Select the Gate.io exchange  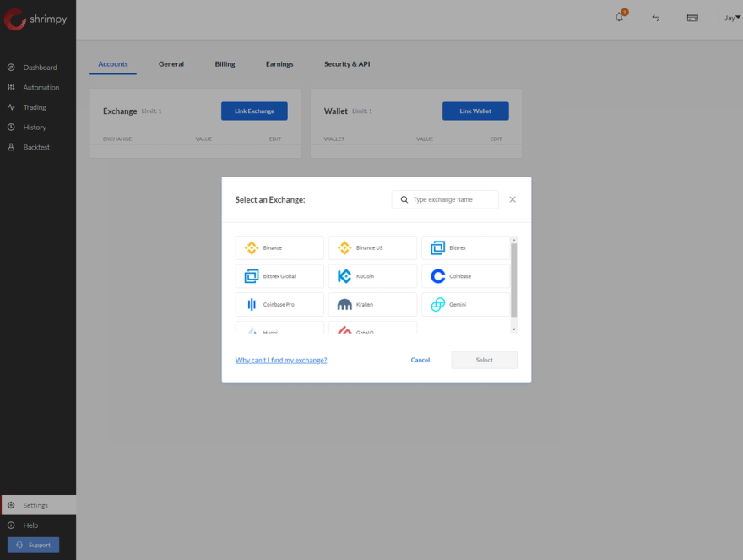372,328
